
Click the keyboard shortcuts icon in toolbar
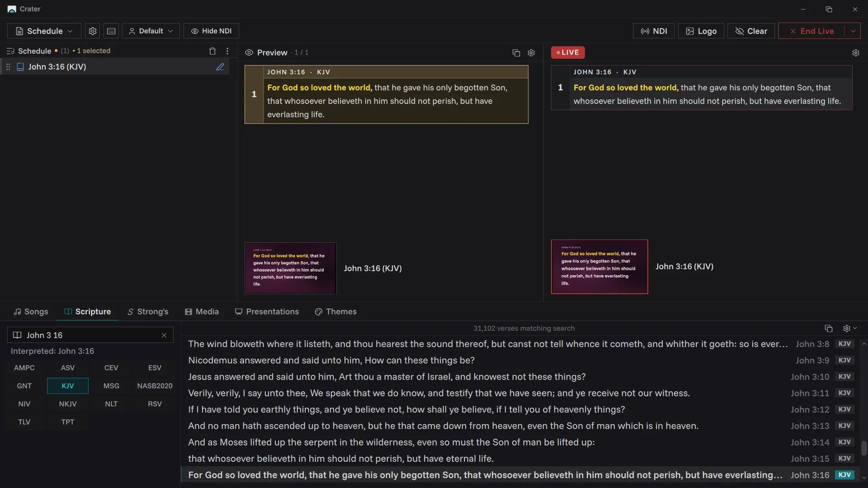pos(111,31)
